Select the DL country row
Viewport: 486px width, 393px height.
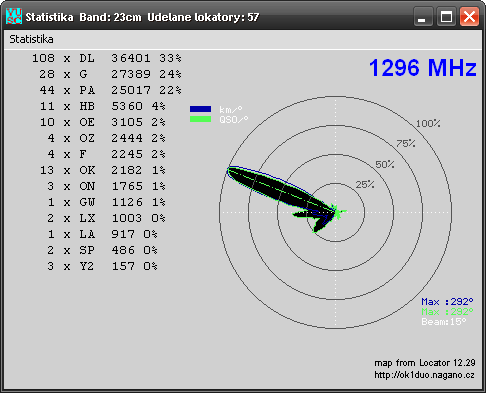coord(107,58)
